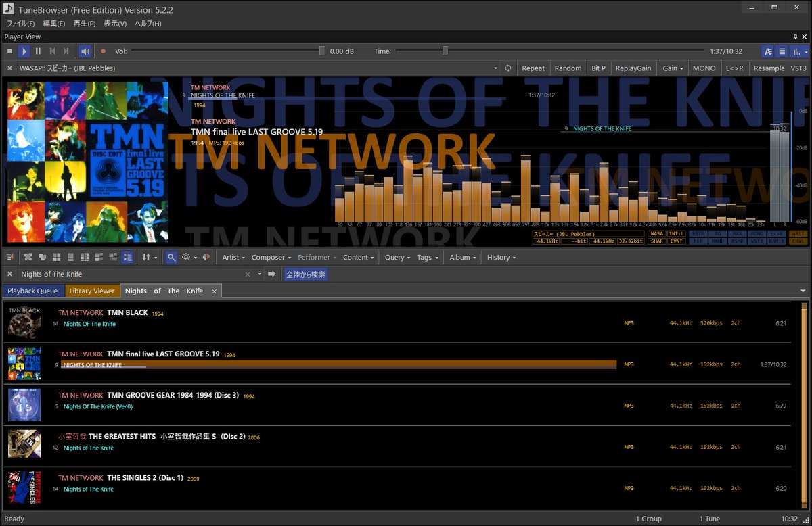Stop playback with the stop button

click(9, 51)
